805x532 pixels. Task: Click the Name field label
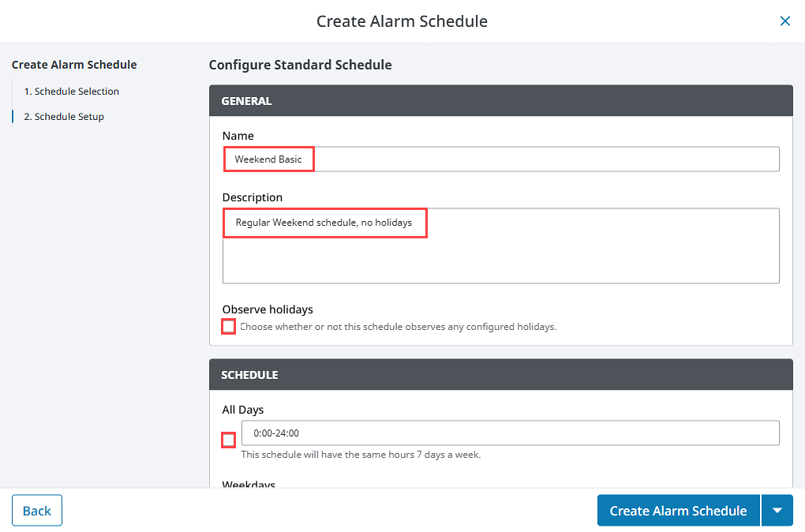coord(238,136)
